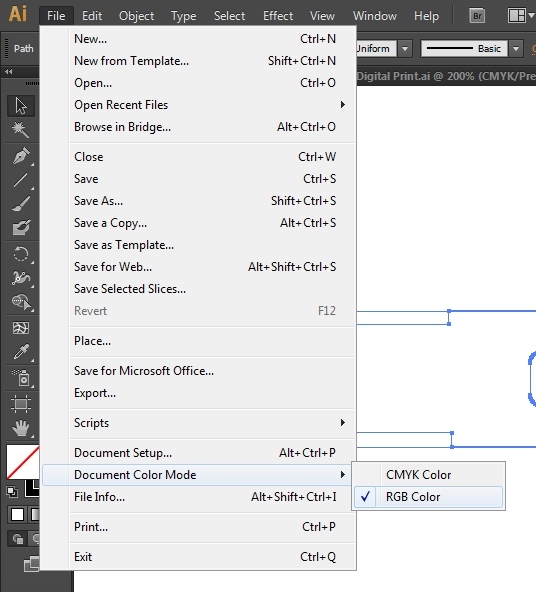Choose Save for Web...
The height and width of the screenshot is (592, 536).
pos(199,267)
